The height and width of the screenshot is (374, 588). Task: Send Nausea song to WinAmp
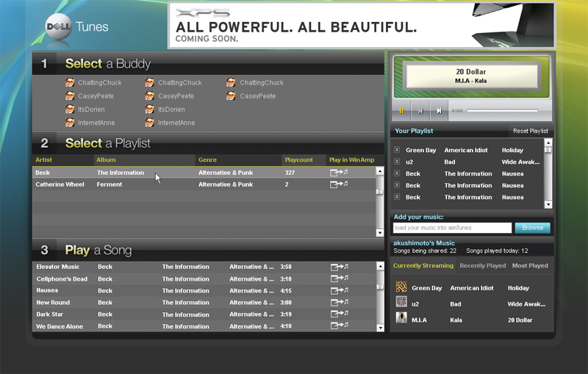coord(340,290)
